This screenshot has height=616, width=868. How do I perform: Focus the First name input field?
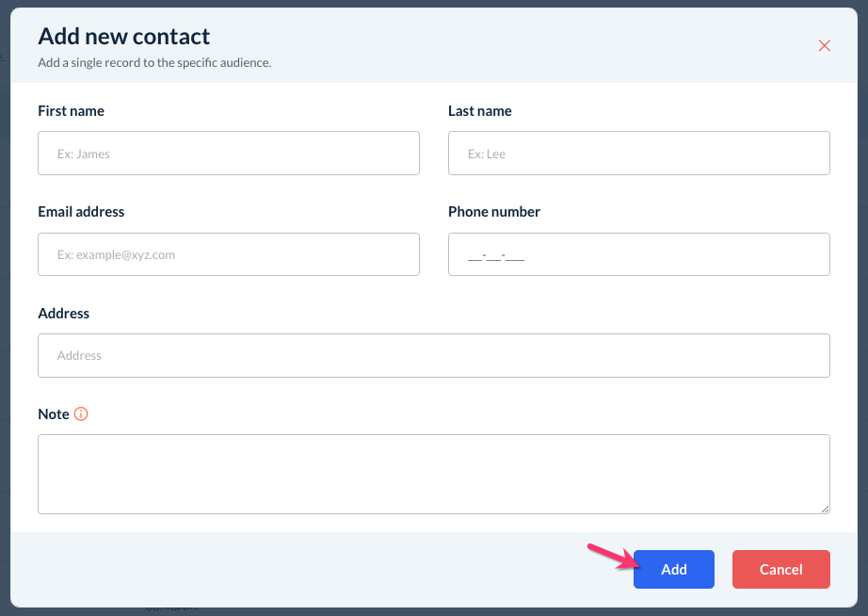[x=228, y=153]
